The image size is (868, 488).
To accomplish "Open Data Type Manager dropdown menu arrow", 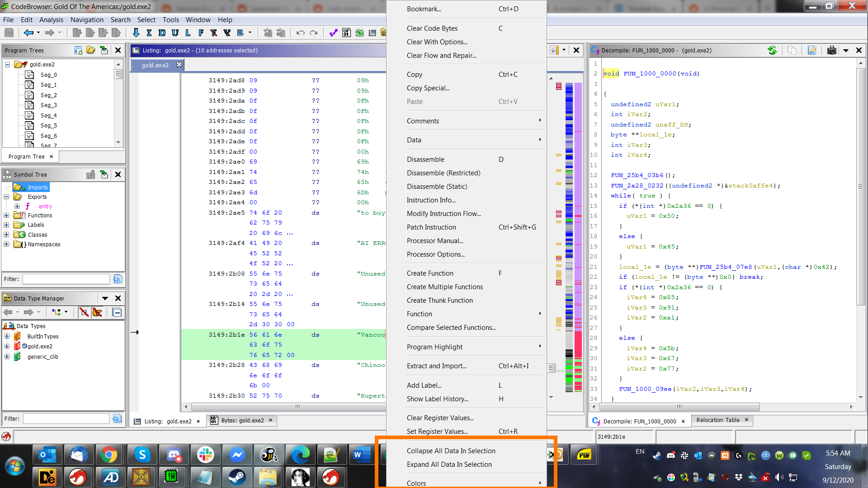I will (105, 298).
